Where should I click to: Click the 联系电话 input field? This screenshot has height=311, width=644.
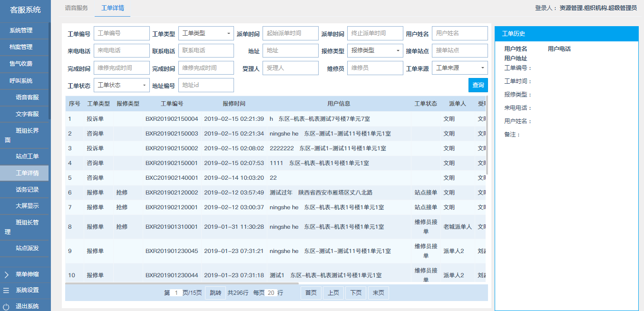point(206,50)
